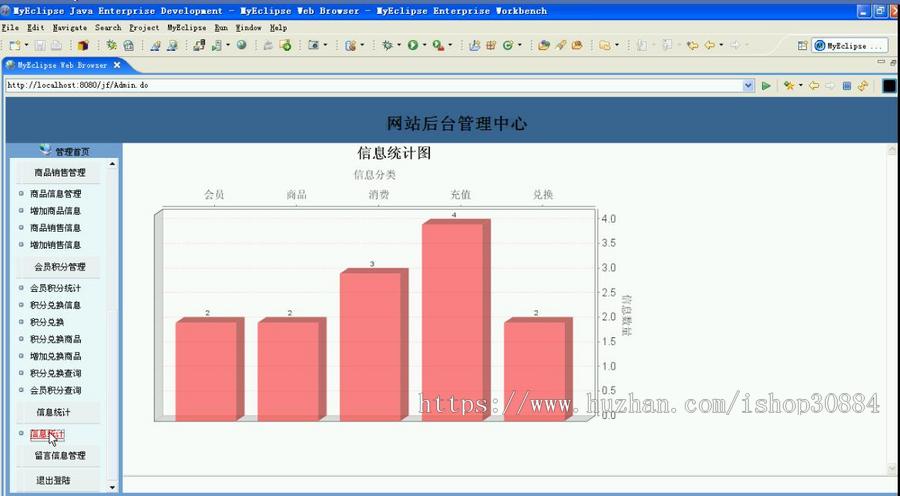Screen dimensions: 900x496
Task: Click the tallest chart bar for 充值
Action: (456, 320)
